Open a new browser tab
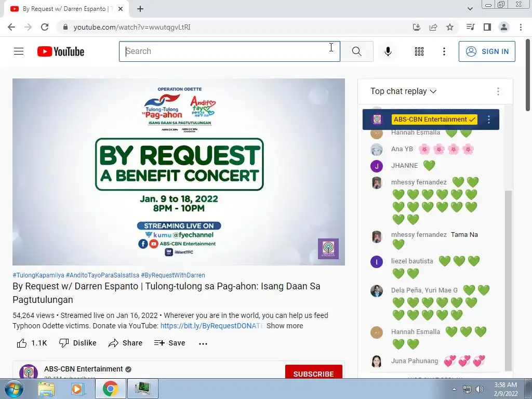This screenshot has width=532, height=399. pyautogui.click(x=140, y=9)
